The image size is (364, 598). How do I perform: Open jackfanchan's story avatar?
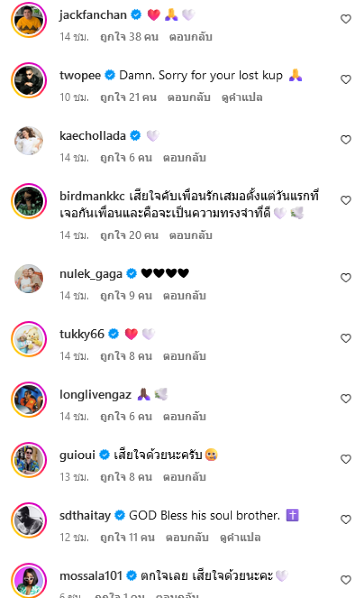pos(29,19)
